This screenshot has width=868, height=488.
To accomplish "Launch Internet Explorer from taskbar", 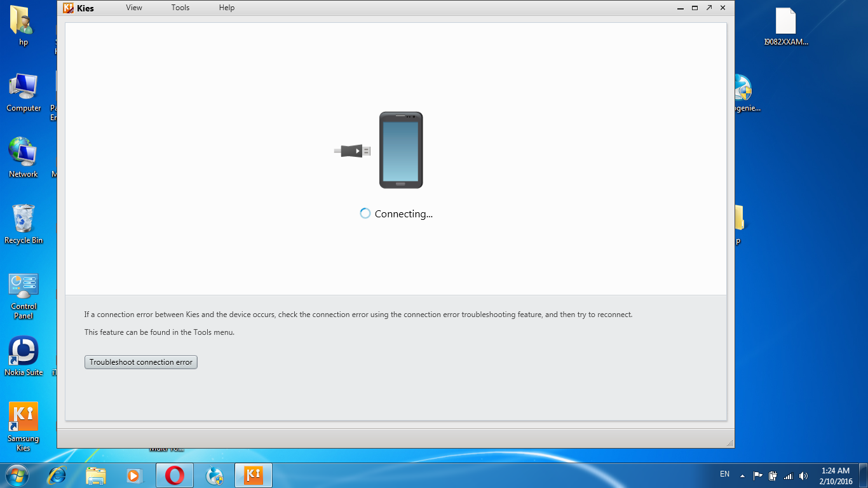I will pyautogui.click(x=58, y=475).
